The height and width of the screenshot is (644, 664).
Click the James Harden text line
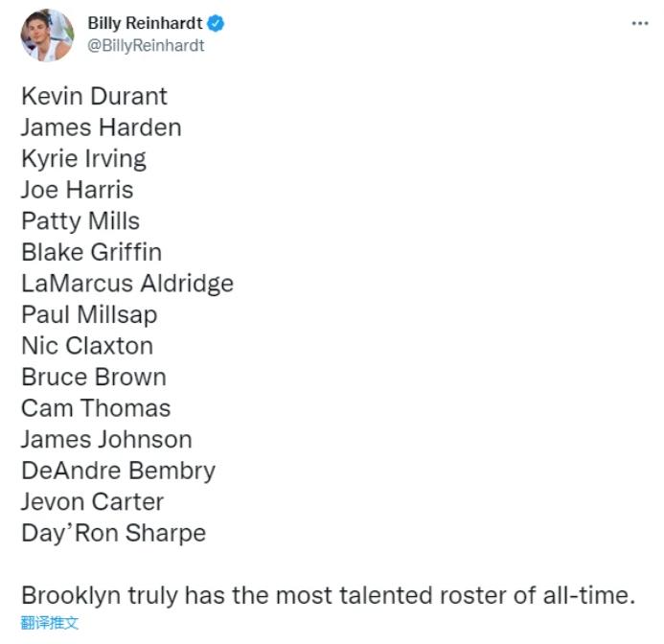tap(102, 127)
